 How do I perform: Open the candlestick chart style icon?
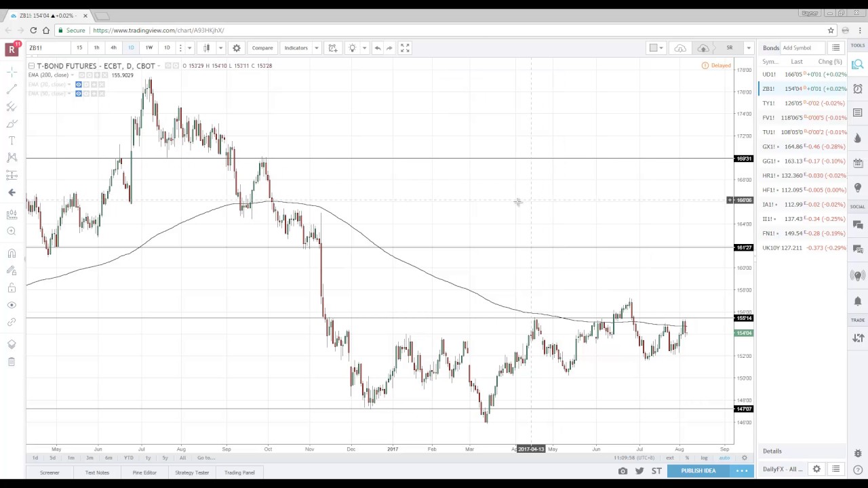(x=207, y=48)
